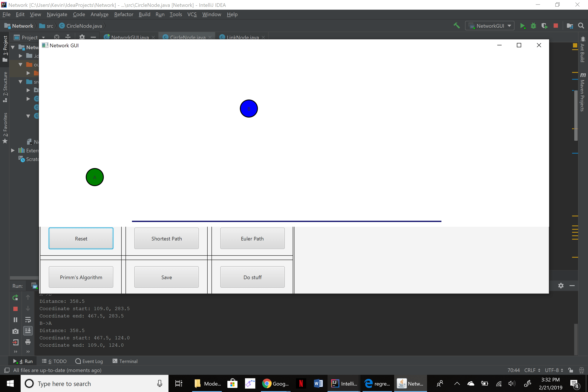Open Search Everywhere magnifier icon

click(x=581, y=26)
